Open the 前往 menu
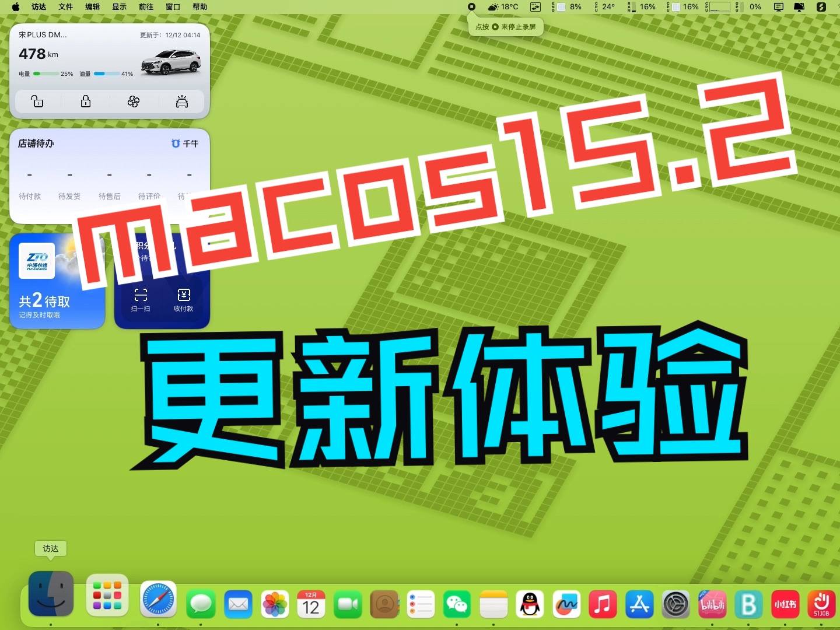Image resolution: width=840 pixels, height=630 pixels. click(x=146, y=7)
